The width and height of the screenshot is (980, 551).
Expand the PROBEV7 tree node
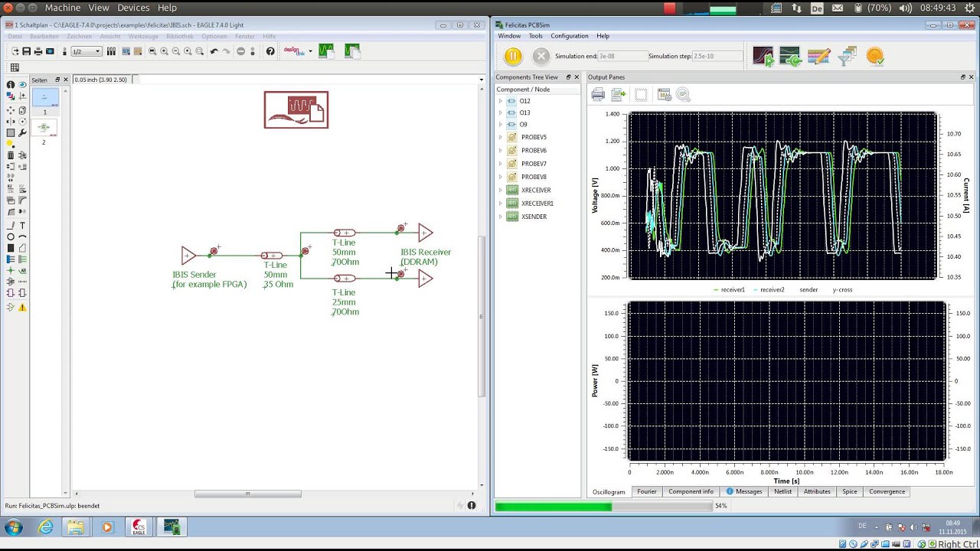pos(501,164)
